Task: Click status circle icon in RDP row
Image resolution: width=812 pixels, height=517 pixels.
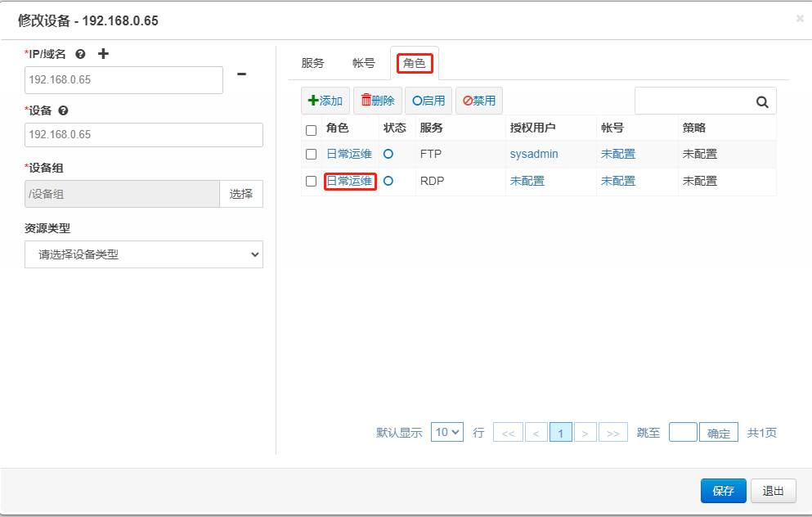Action: coord(388,181)
